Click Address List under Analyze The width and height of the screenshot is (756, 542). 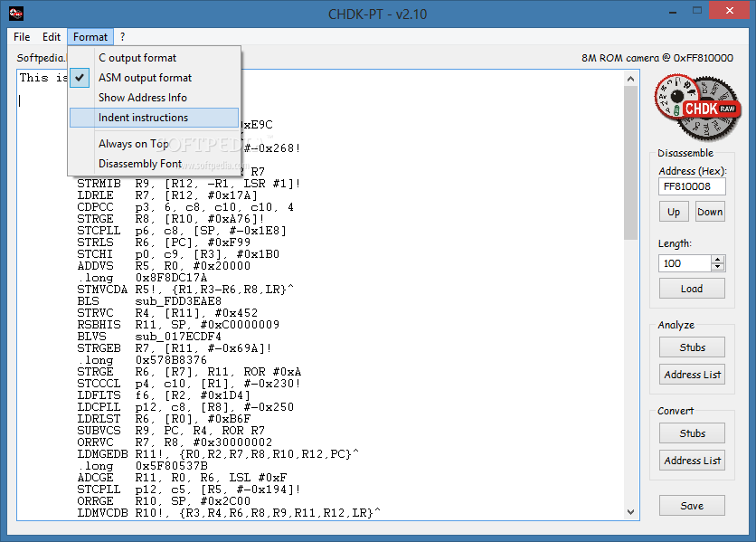pyautogui.click(x=692, y=375)
